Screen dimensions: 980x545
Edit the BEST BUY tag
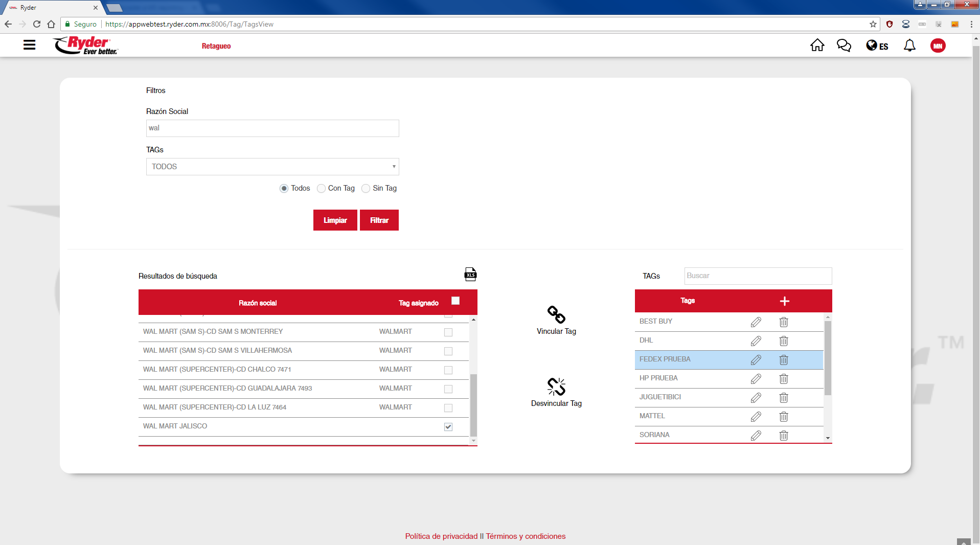coord(756,322)
